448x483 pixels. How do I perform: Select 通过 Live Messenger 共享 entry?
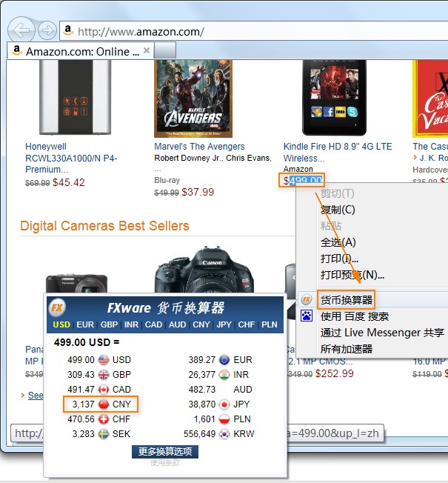point(382,333)
